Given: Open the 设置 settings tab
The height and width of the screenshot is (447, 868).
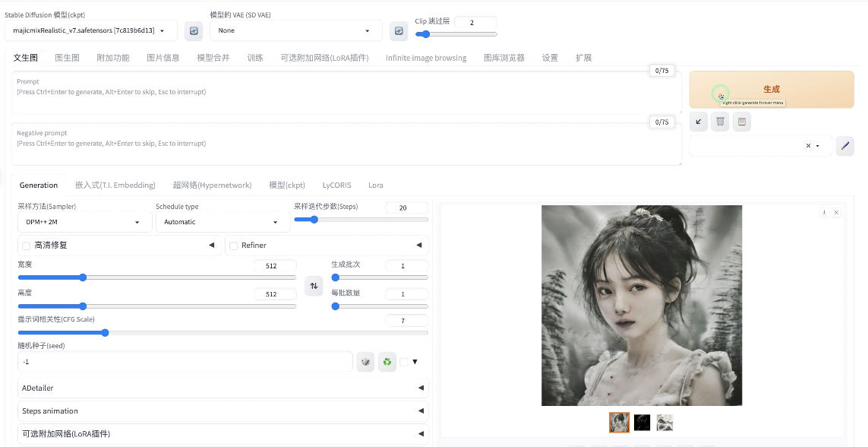Looking at the screenshot, I should point(550,58).
